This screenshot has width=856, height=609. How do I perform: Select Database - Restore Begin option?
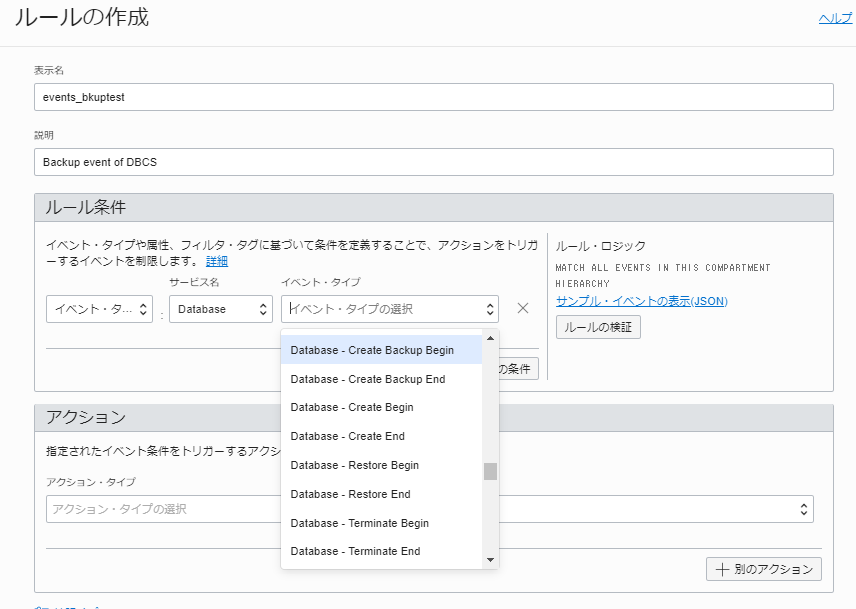tap(382, 465)
